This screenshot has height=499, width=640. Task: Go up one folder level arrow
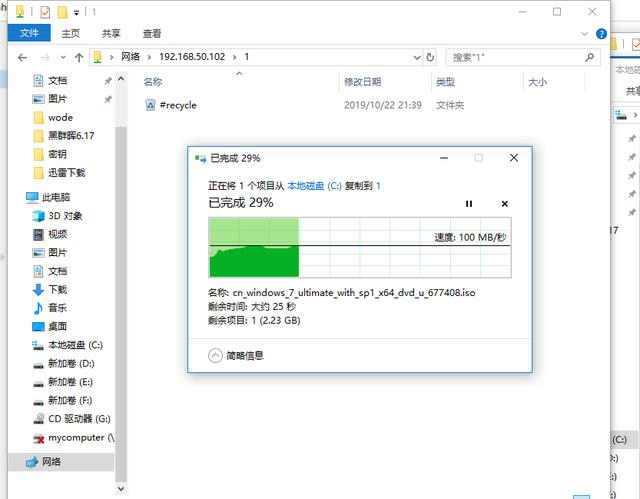[x=79, y=58]
